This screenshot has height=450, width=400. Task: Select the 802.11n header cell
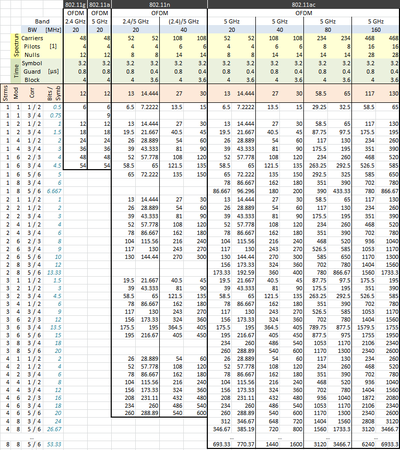159,4
